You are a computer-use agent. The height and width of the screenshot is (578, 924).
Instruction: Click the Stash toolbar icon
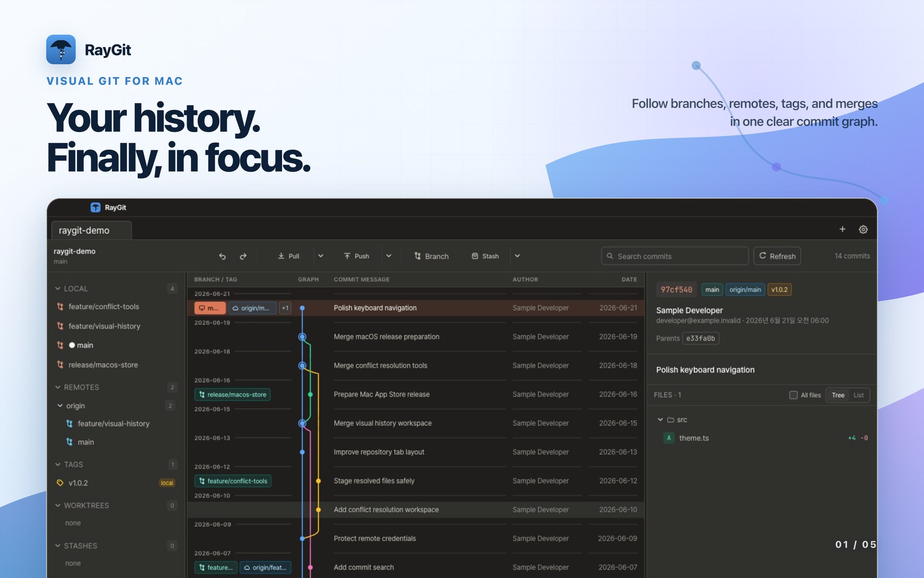[x=475, y=256]
